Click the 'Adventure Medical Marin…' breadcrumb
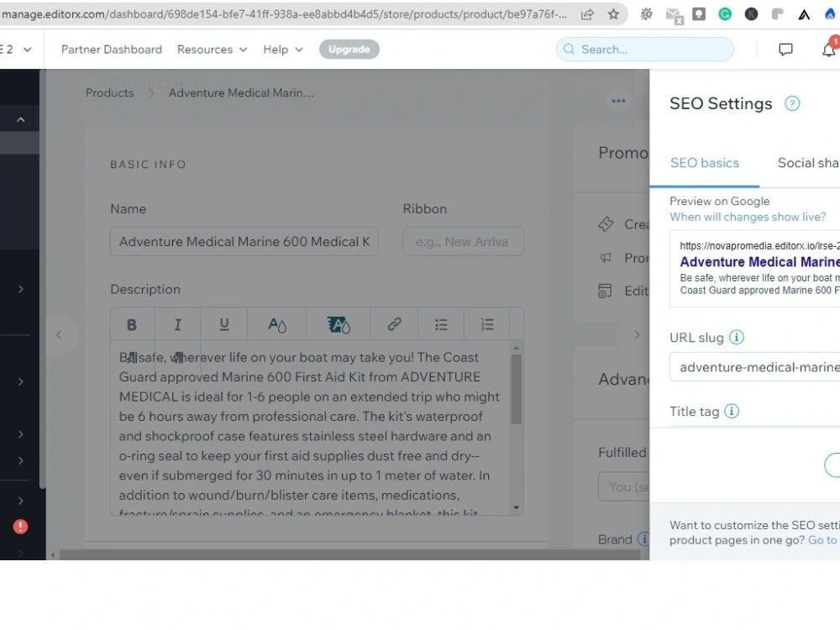The width and height of the screenshot is (840, 630). 241,92
